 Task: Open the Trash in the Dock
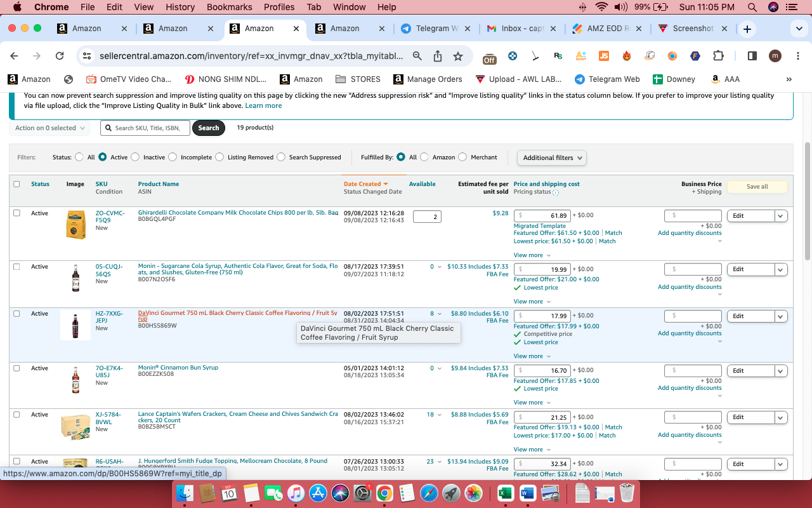(x=627, y=493)
